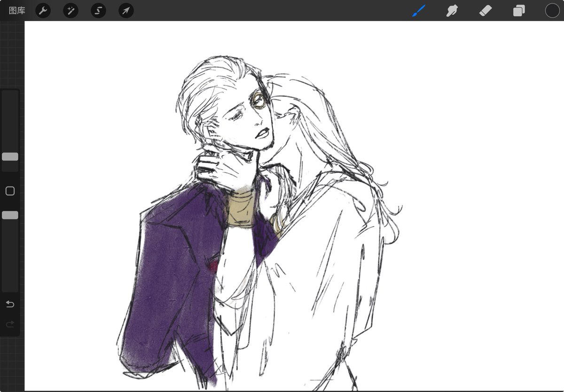
Task: Open the color panel via the color circle
Action: coord(552,10)
